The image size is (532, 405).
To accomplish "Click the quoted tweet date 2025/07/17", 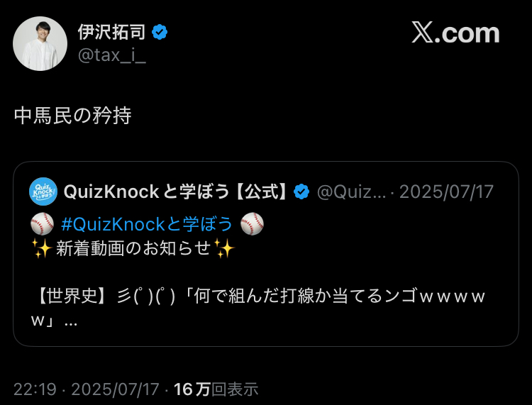I will 446,192.
